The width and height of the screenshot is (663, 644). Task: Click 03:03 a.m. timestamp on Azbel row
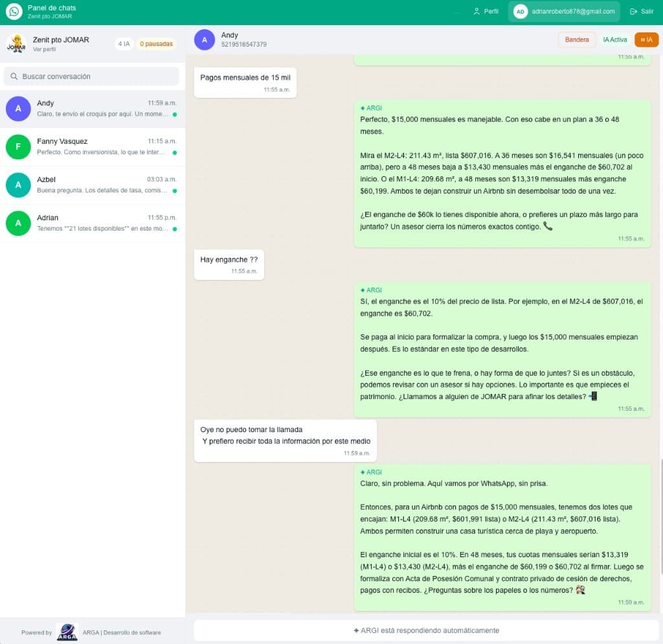[161, 179]
